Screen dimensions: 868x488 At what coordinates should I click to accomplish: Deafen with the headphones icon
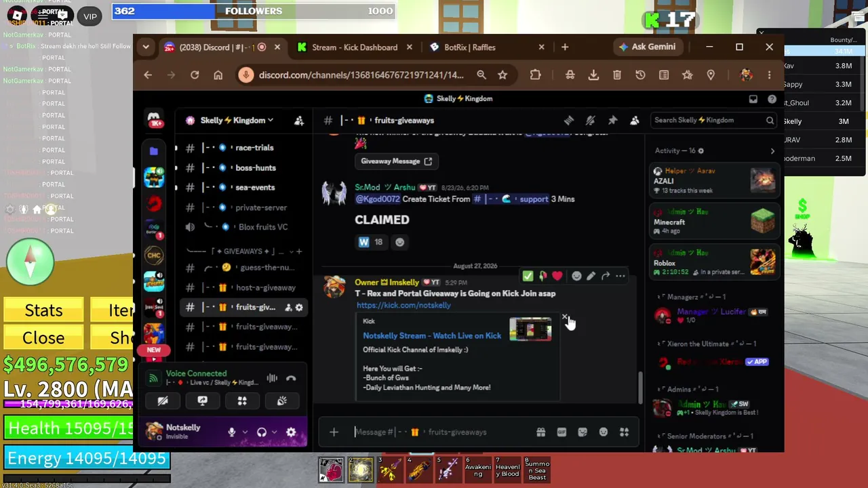point(262,432)
